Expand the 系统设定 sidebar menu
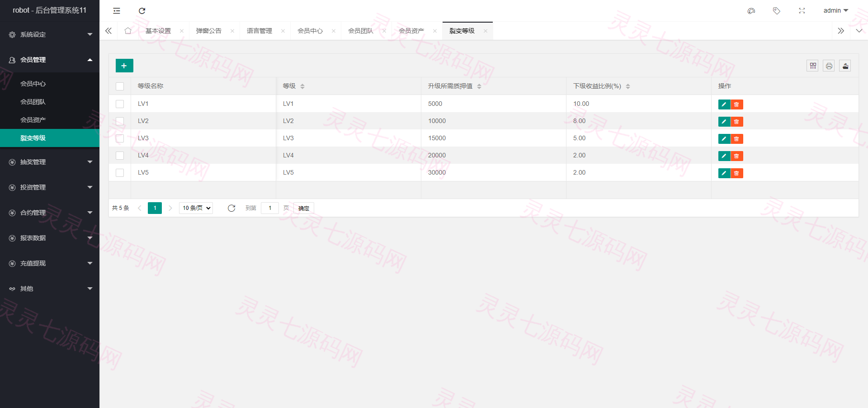Image resolution: width=868 pixels, height=408 pixels. 50,34
